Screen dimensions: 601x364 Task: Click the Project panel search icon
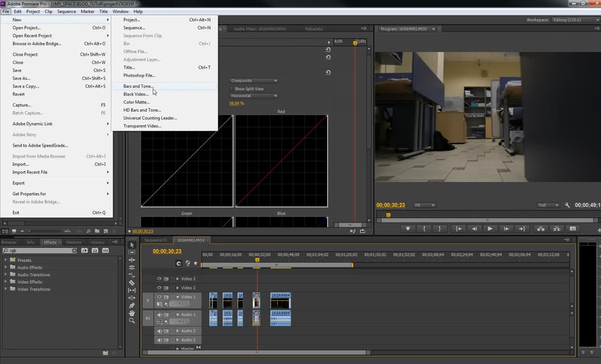click(x=89, y=231)
